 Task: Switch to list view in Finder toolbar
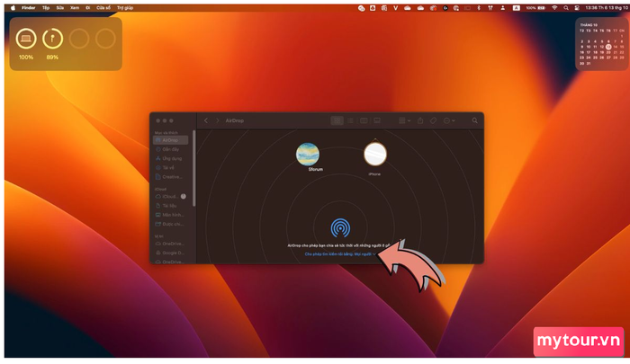pos(351,120)
